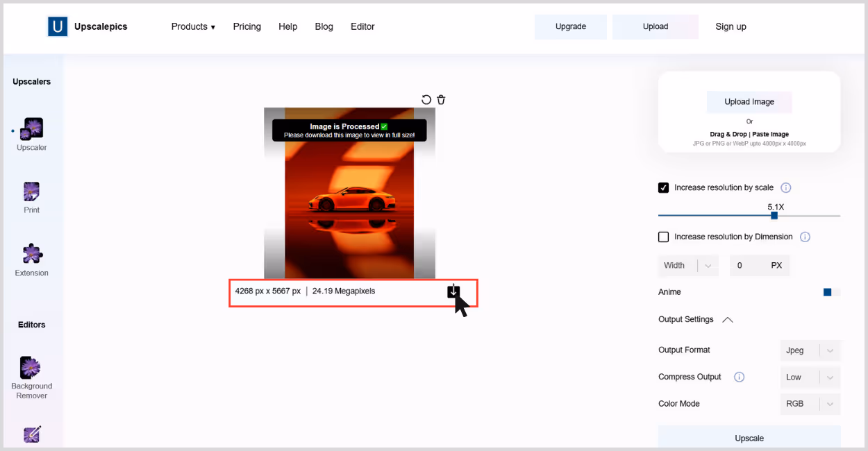
Task: Open the Compress Output Low dropdown
Action: point(810,377)
